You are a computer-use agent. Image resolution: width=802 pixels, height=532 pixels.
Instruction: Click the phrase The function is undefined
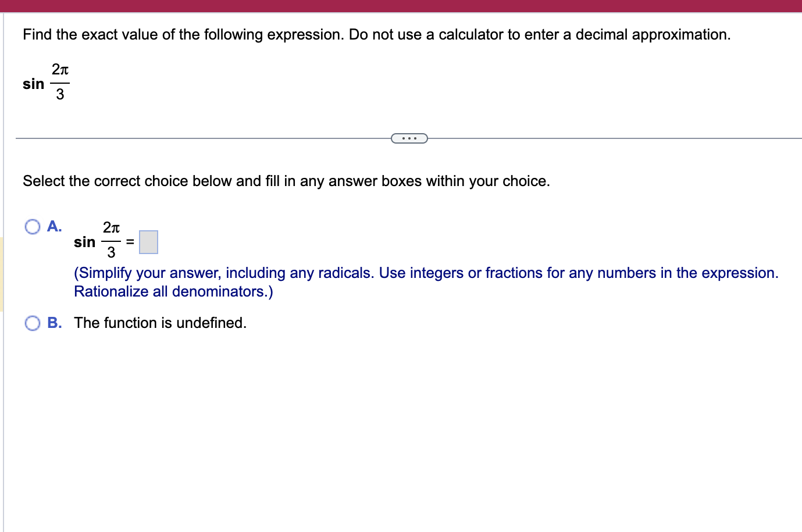click(159, 323)
